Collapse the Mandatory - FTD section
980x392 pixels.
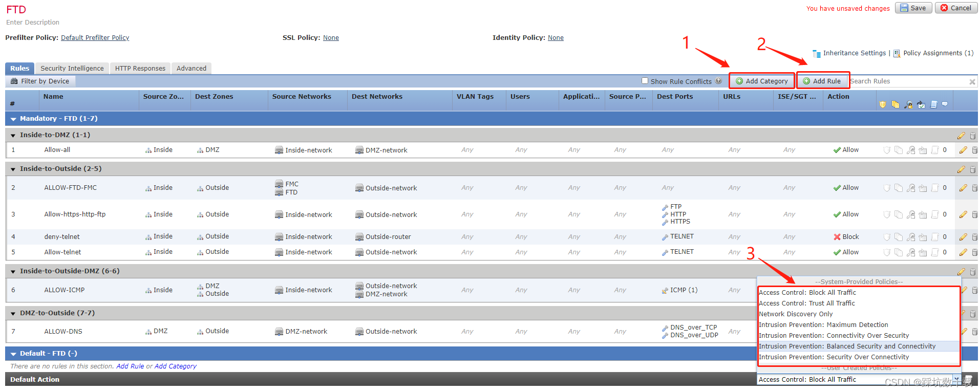click(x=13, y=119)
